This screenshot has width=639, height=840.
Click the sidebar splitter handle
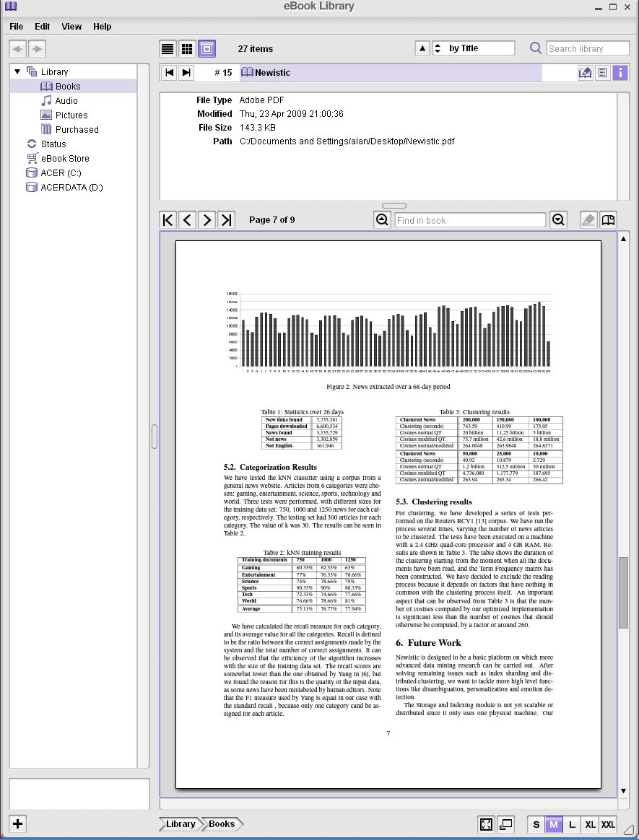pyautogui.click(x=155, y=436)
